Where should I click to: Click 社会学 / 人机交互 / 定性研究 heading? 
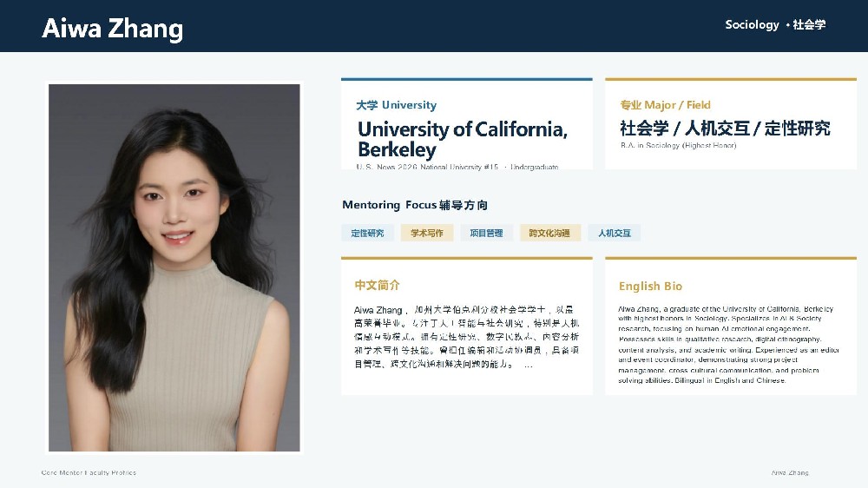pyautogui.click(x=725, y=128)
